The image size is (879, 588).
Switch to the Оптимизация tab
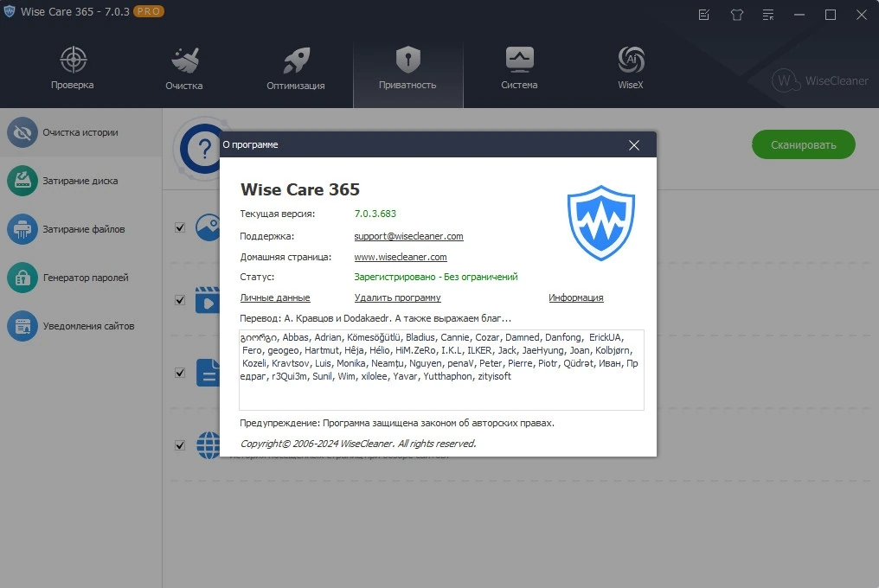click(295, 68)
